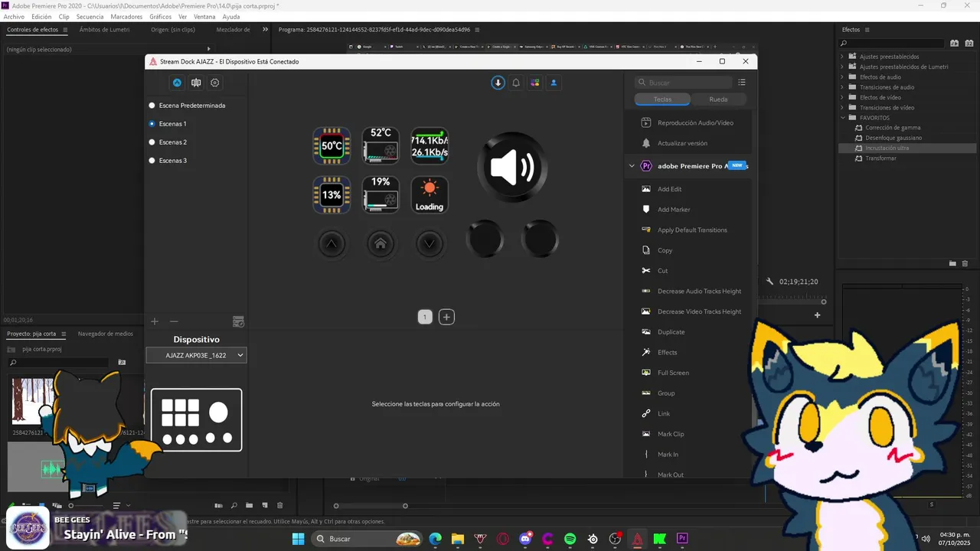Open notifications bell in Stream Dock
Image resolution: width=980 pixels, height=551 pixels.
coord(517,83)
